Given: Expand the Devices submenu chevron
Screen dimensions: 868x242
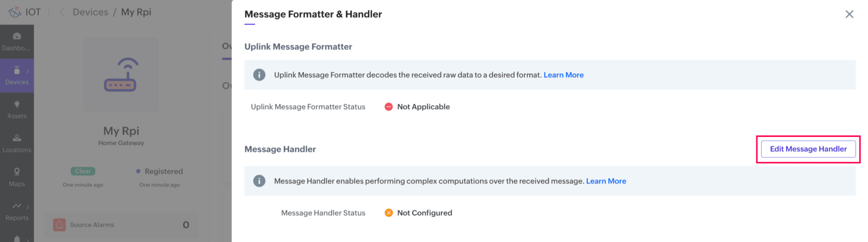Looking at the screenshot, I should pos(28,72).
